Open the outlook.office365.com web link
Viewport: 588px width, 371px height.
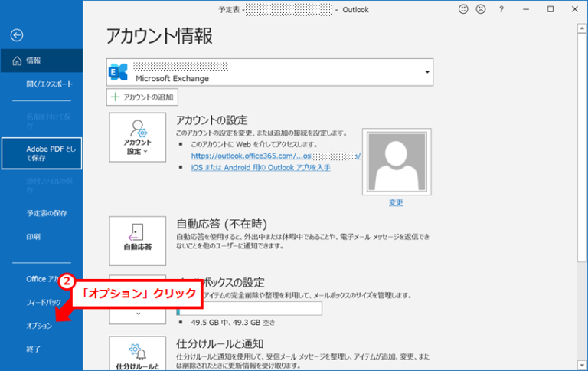pyautogui.click(x=276, y=156)
